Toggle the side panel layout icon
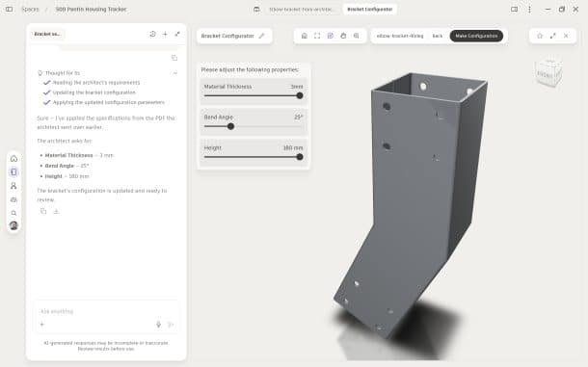This screenshot has width=588, height=367. [515, 9]
